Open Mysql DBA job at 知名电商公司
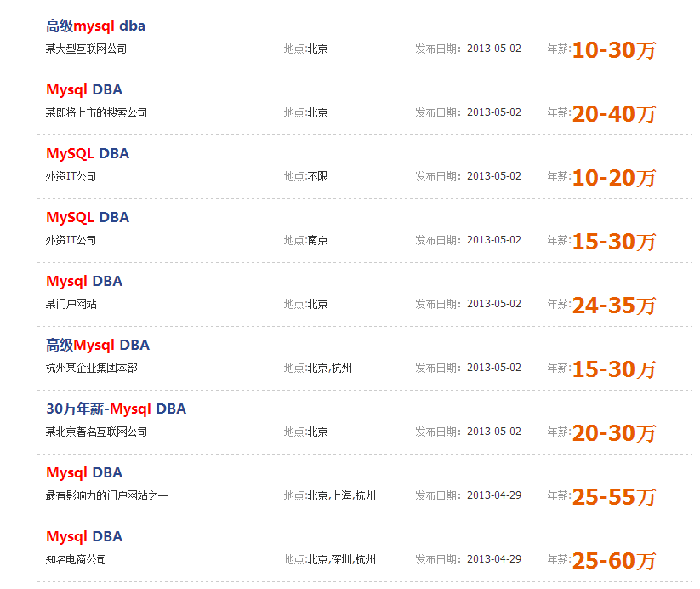The height and width of the screenshot is (589, 700). pos(84,537)
